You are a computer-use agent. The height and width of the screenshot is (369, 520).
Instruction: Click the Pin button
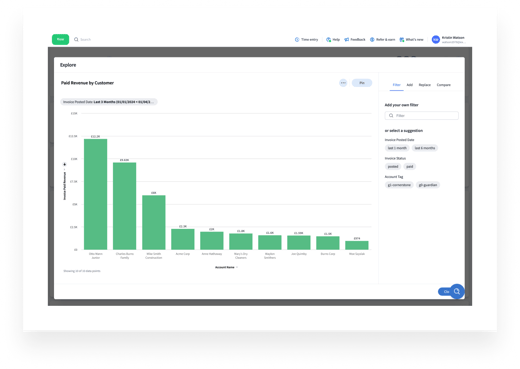(x=362, y=83)
